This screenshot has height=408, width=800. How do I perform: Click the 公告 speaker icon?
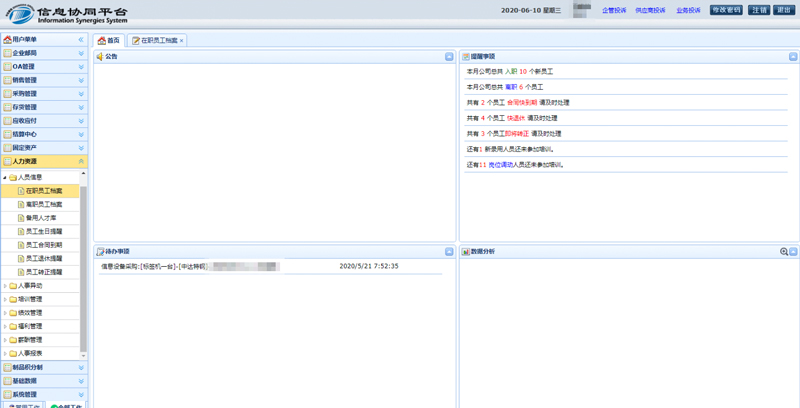[100, 57]
